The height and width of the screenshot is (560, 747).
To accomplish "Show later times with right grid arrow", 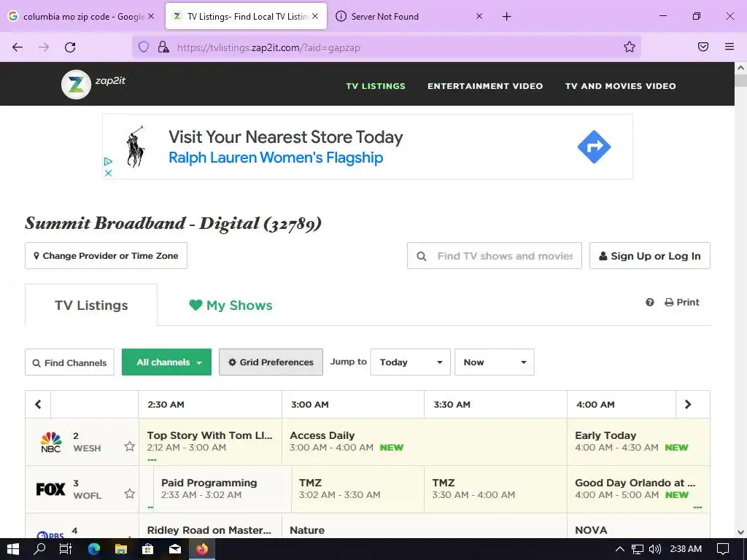I will [688, 404].
